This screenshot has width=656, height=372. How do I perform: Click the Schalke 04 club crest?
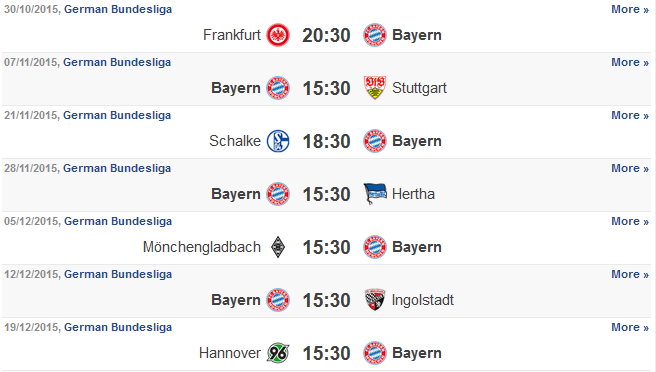click(278, 141)
